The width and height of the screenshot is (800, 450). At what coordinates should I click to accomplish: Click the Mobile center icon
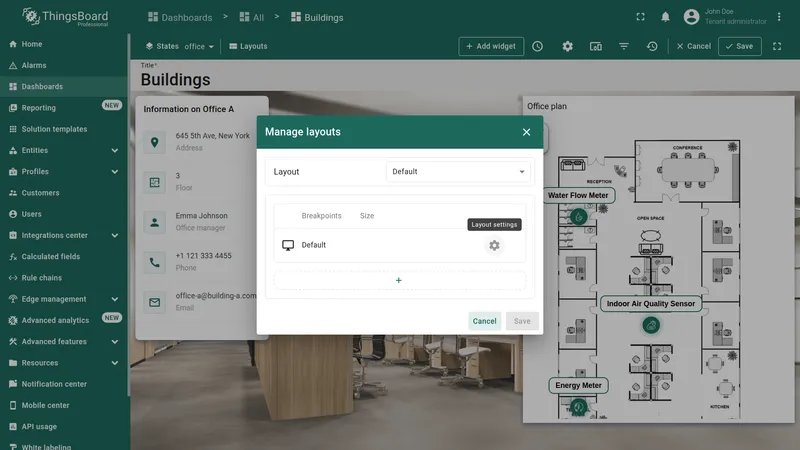tap(13, 406)
